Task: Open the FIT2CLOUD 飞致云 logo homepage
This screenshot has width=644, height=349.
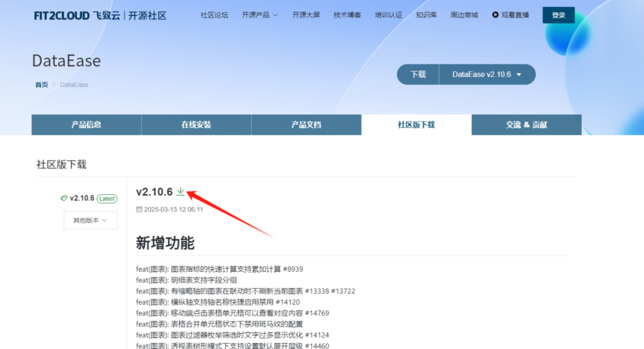Action: 100,15
